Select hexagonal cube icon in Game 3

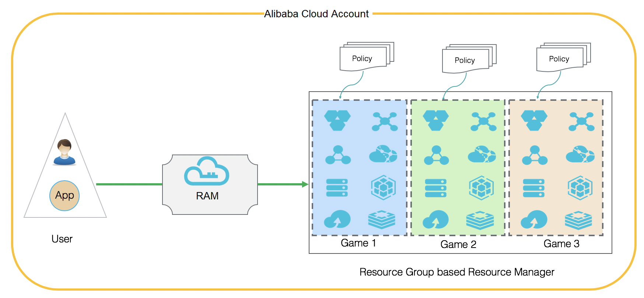tap(580, 188)
